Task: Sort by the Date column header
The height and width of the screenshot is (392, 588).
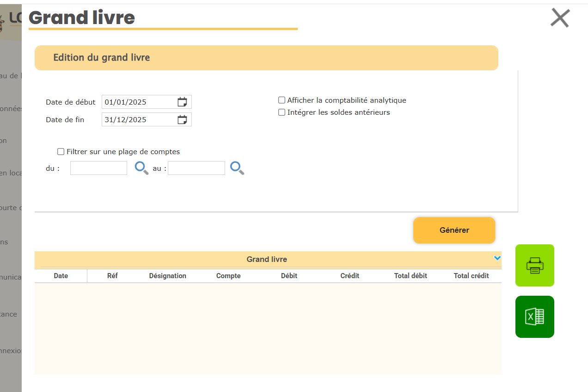Action: point(61,276)
